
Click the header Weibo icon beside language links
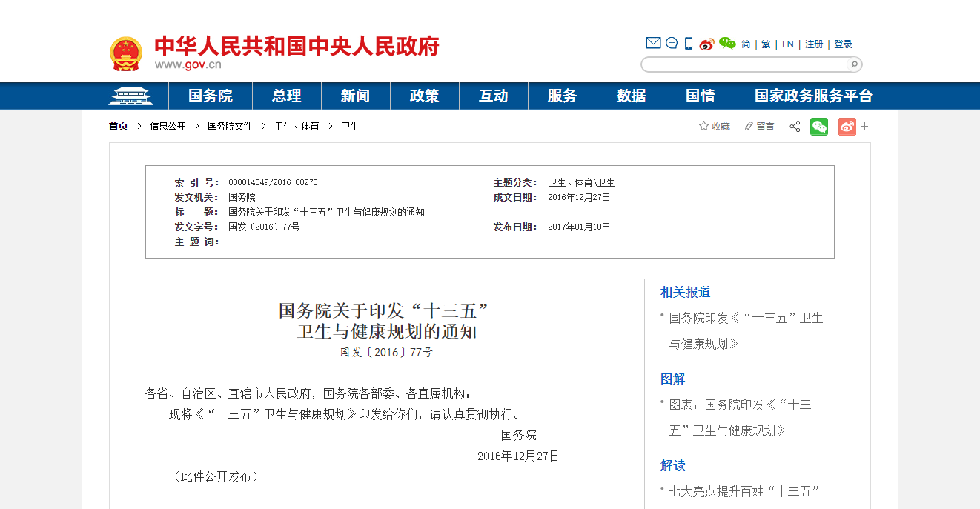tap(706, 44)
